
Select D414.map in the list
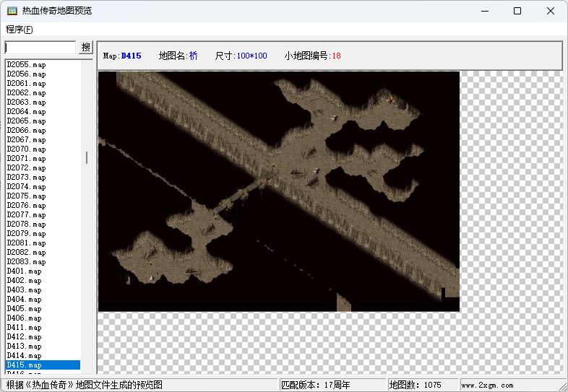pyautogui.click(x=43, y=356)
